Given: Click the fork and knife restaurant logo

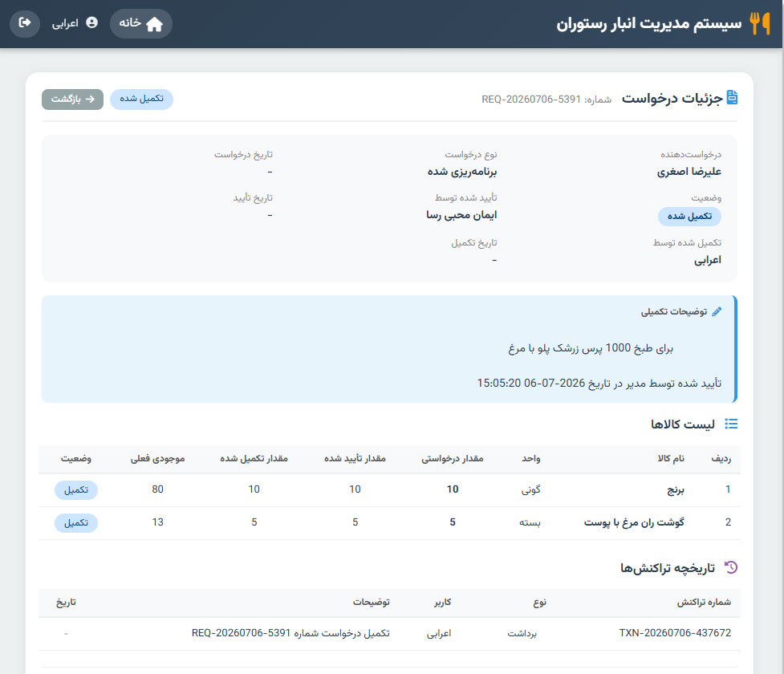Looking at the screenshot, I should pos(760,23).
